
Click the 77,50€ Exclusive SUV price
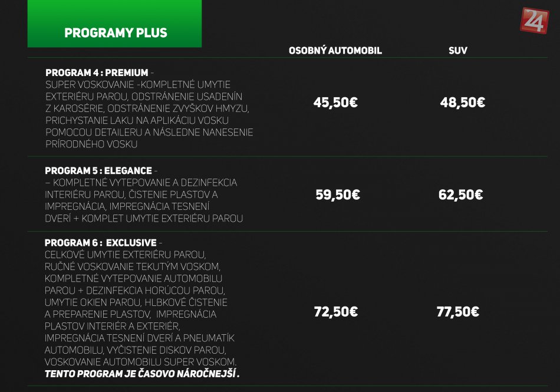pos(458,312)
